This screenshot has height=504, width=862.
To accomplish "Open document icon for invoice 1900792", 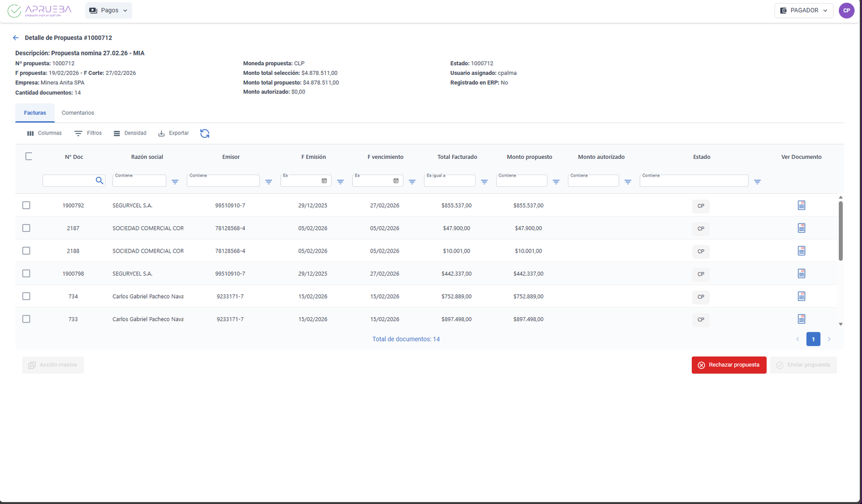I will [x=801, y=206].
